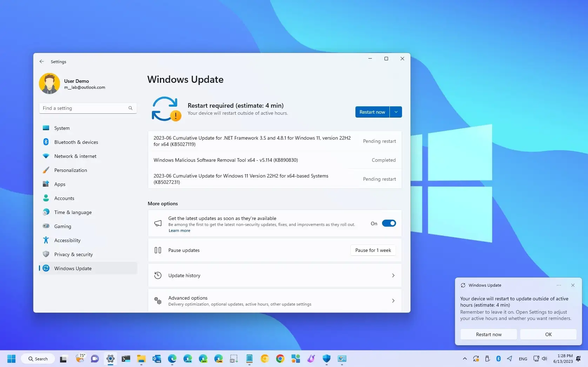
Task: Open Privacy & security shield icon
Action: (x=46, y=254)
